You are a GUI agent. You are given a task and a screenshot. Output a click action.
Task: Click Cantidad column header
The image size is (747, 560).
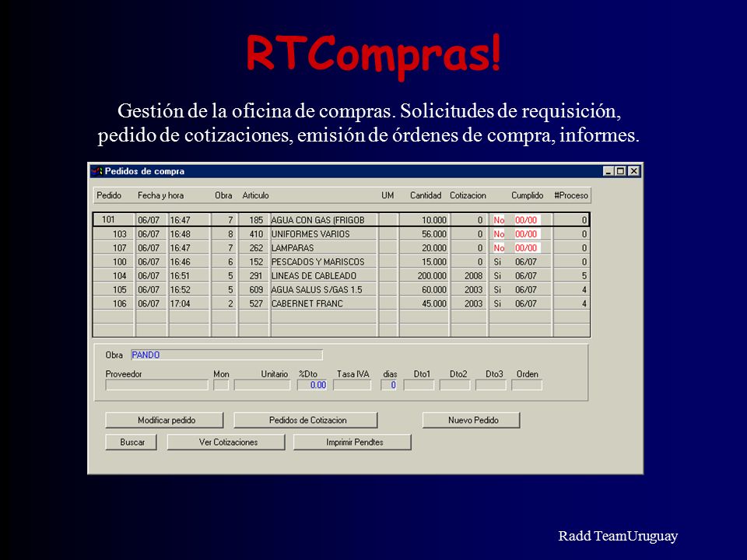[x=426, y=195]
